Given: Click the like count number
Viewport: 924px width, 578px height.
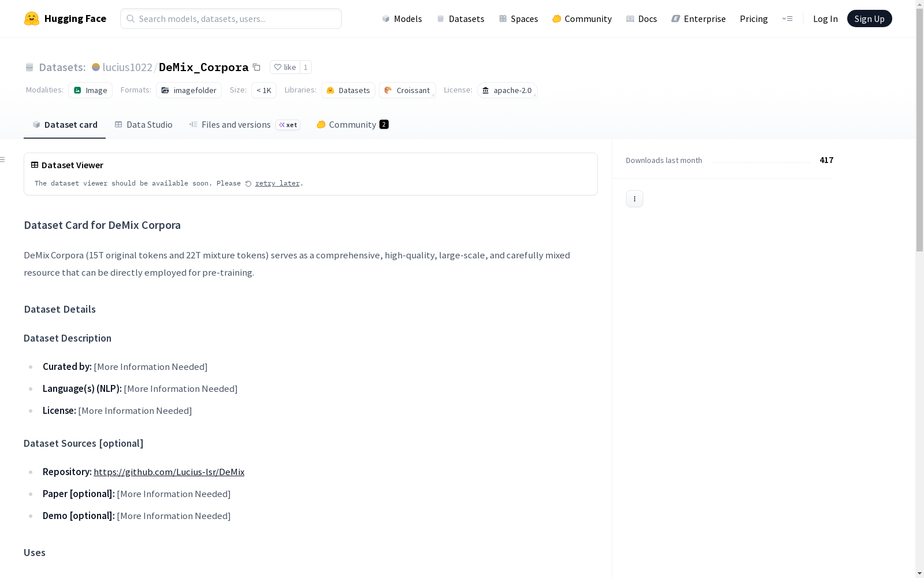Looking at the screenshot, I should [305, 67].
